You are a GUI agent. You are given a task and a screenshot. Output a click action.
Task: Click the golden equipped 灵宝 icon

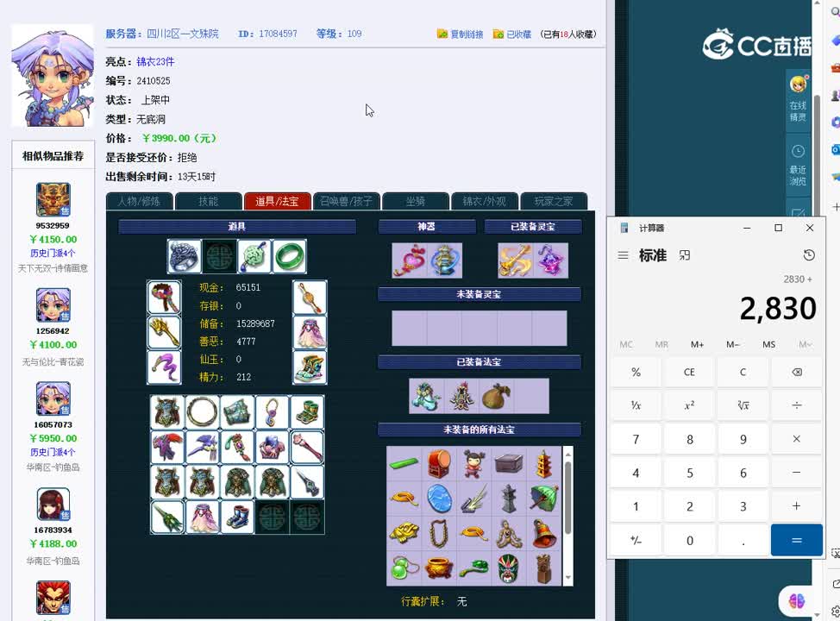pyautogui.click(x=516, y=260)
